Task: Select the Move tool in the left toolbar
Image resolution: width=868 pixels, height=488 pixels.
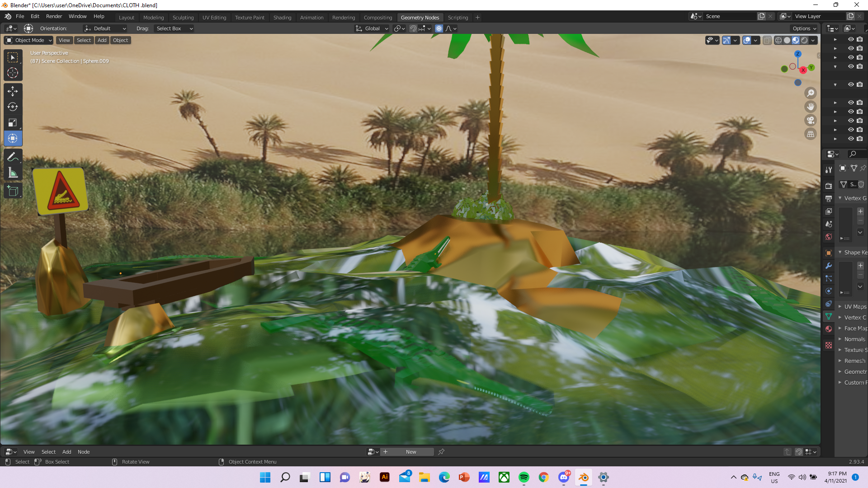Action: click(x=13, y=91)
